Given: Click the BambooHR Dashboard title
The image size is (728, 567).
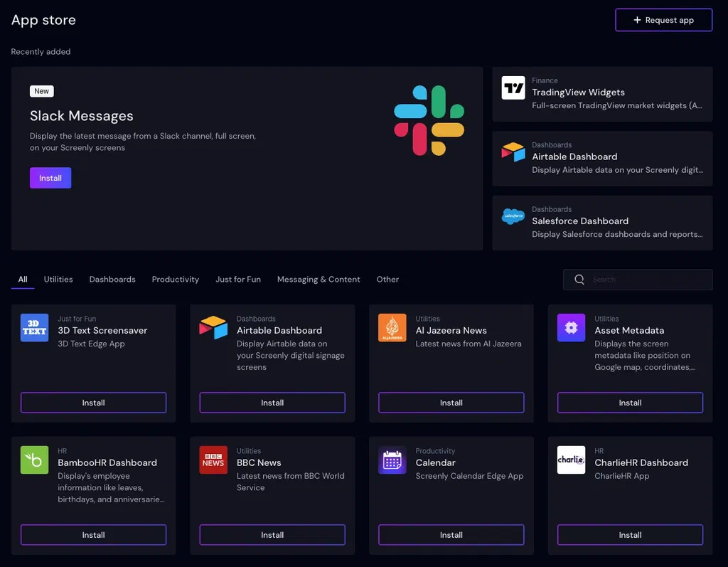Looking at the screenshot, I should pyautogui.click(x=107, y=462).
